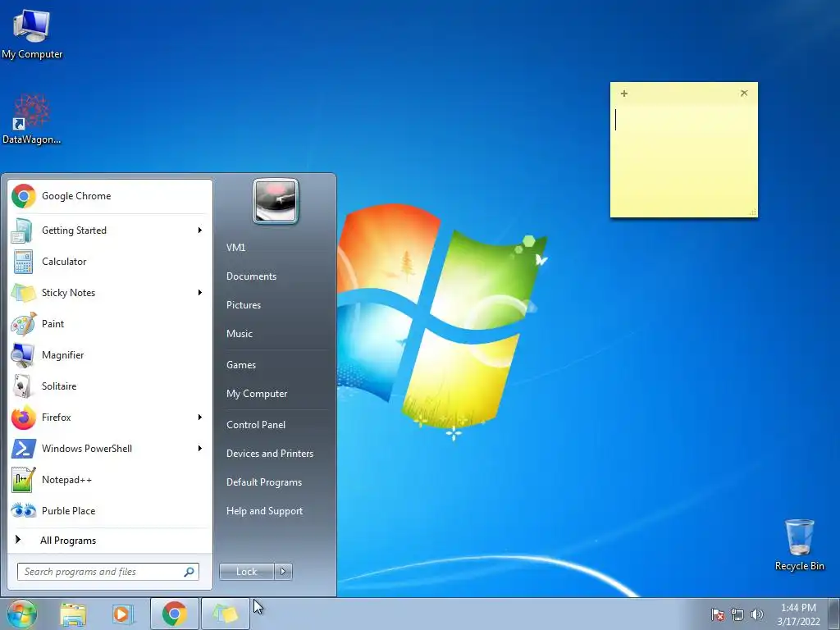Viewport: 840px width, 630px height.
Task: Expand Sticky Notes jump list arrow
Action: tap(200, 293)
